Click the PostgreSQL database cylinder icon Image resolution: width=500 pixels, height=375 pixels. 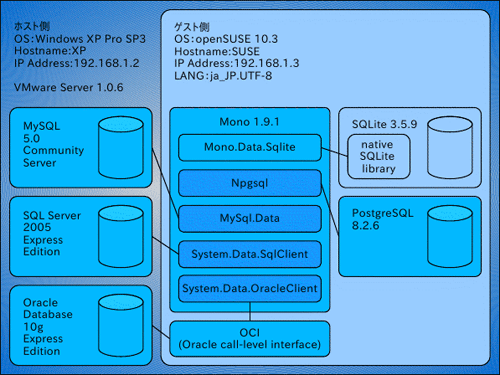point(450,236)
